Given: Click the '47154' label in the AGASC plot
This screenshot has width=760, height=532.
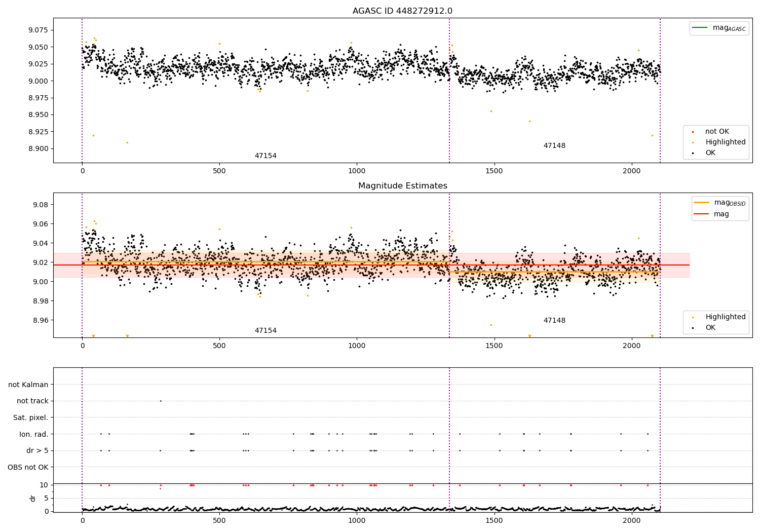Looking at the screenshot, I should (x=265, y=156).
